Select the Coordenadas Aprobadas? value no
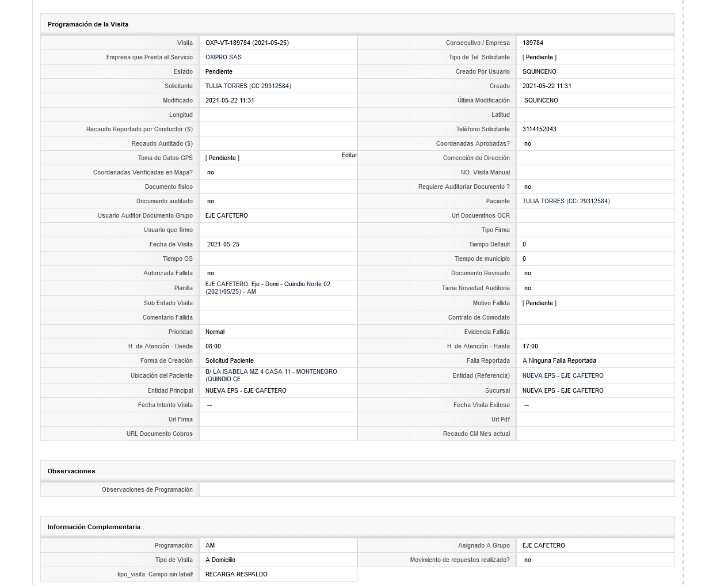 528,143
